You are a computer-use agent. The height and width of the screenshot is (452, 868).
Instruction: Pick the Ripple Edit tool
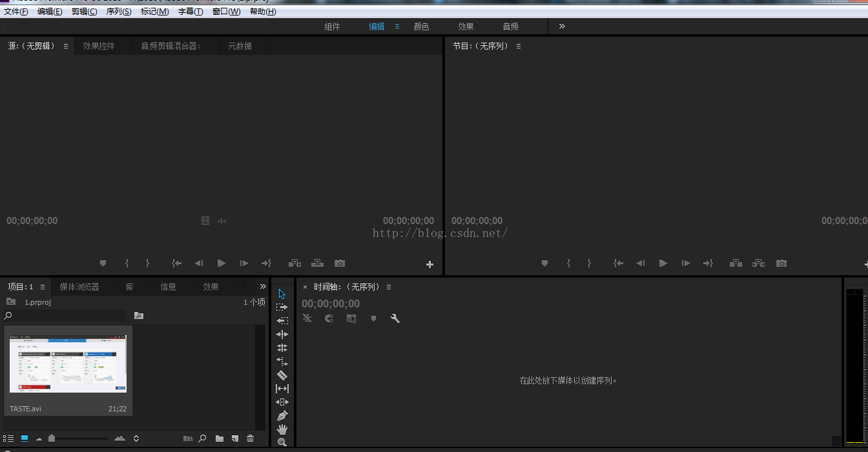(x=282, y=334)
